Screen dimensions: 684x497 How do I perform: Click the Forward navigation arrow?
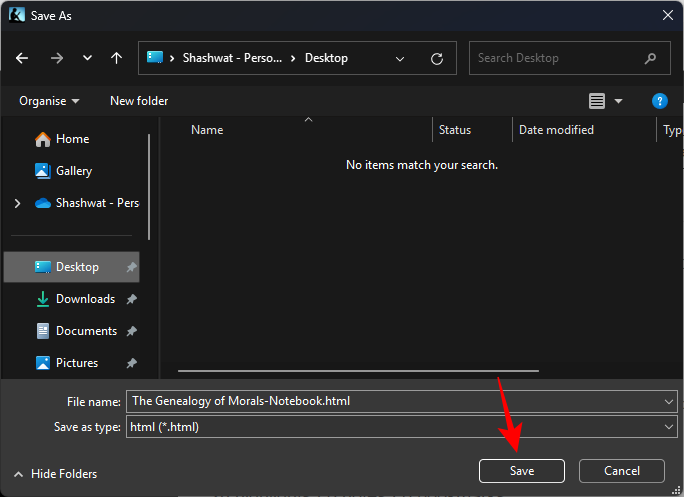click(56, 58)
